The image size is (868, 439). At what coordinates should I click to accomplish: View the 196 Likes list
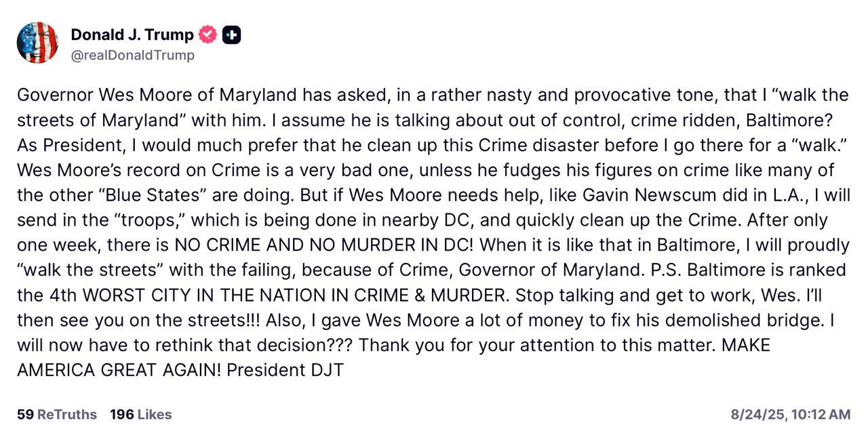point(141,415)
